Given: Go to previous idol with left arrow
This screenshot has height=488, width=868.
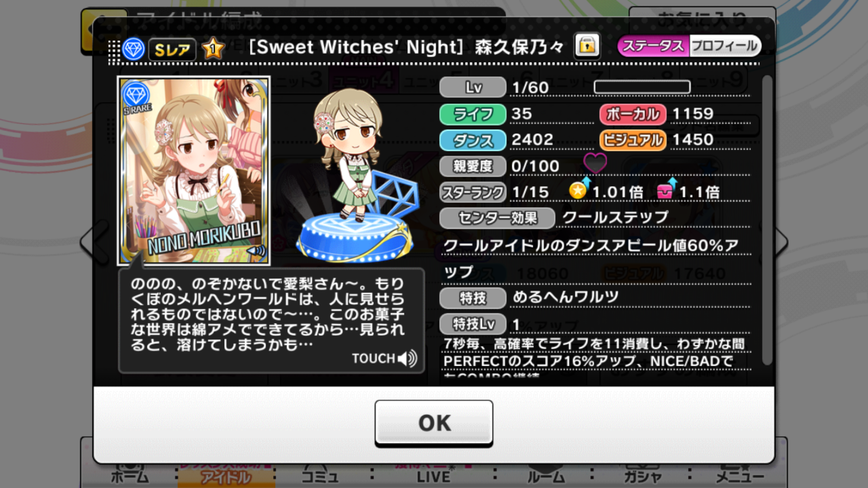Looking at the screenshot, I should point(95,242).
